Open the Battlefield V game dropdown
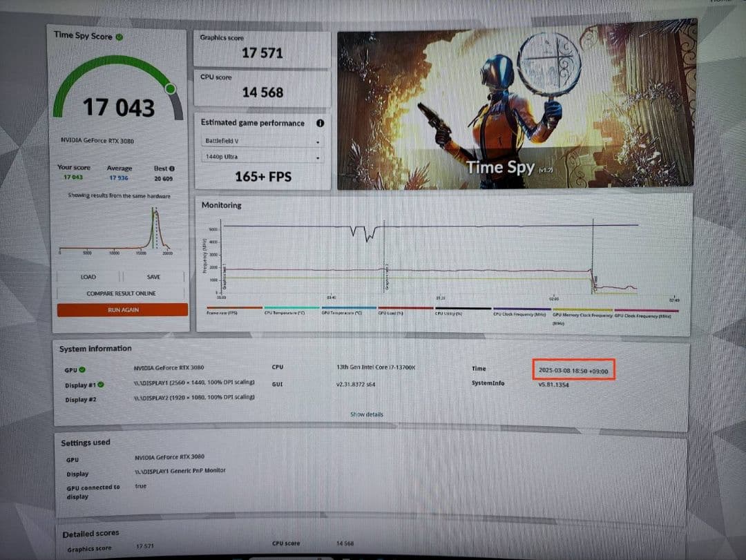The image size is (746, 560). (261, 141)
